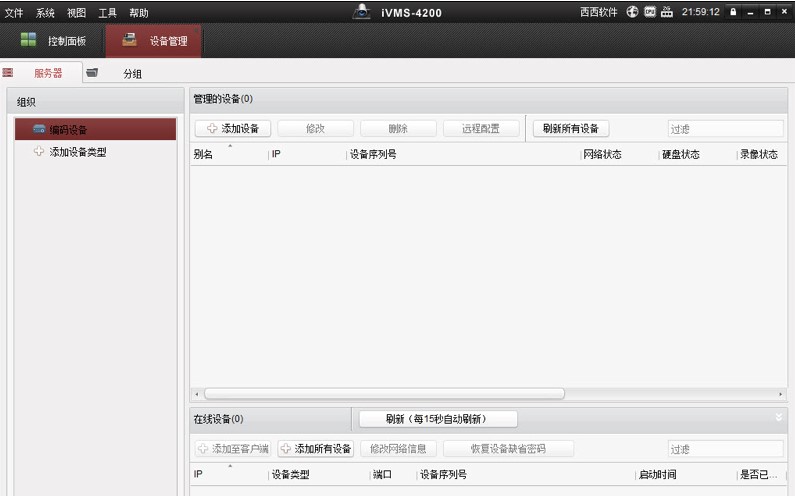
Task: Click 刷新（每15秒自动刷新） button
Action: (x=434, y=419)
